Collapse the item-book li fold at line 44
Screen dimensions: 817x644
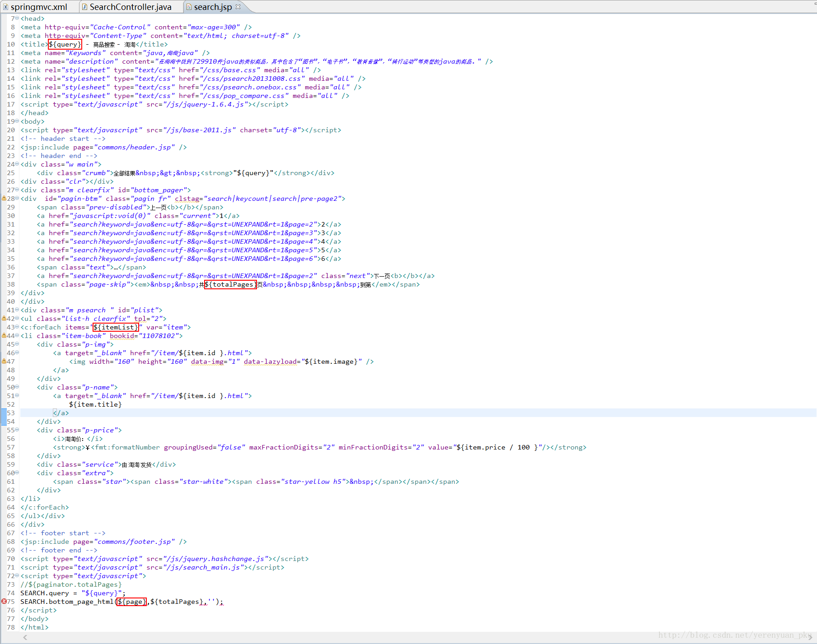[17, 336]
